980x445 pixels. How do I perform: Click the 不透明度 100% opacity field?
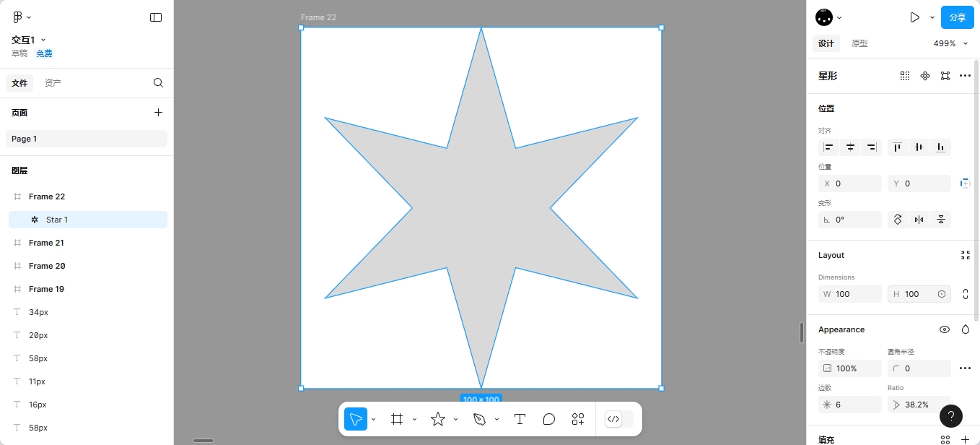849,368
